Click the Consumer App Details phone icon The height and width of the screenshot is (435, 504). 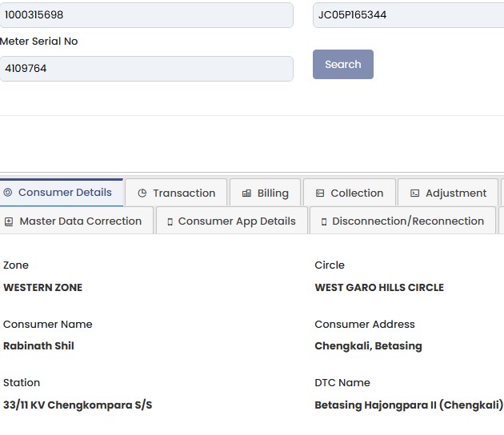pyautogui.click(x=170, y=221)
